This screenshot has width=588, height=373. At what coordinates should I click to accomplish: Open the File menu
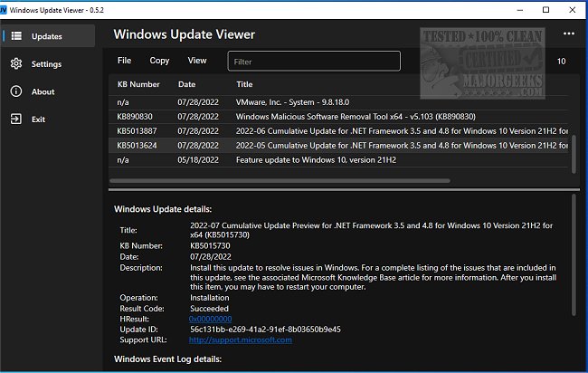(x=124, y=61)
